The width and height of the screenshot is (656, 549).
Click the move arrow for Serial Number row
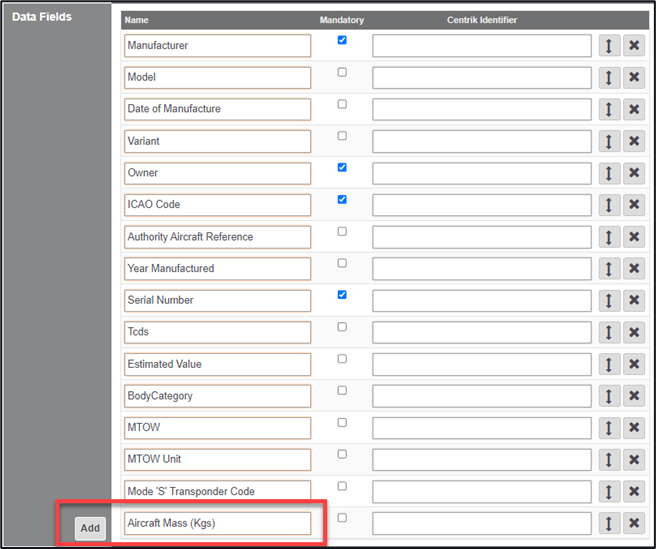pyautogui.click(x=609, y=301)
